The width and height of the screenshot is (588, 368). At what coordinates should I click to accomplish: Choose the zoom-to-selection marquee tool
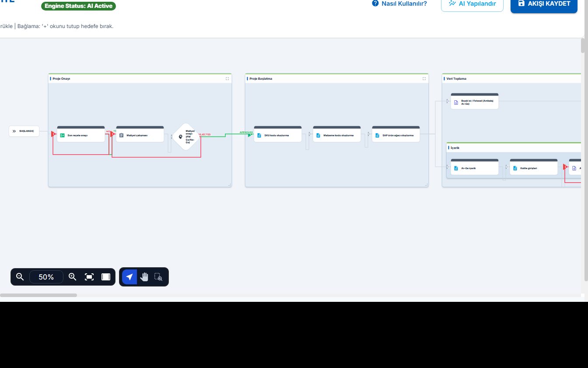pos(158,277)
